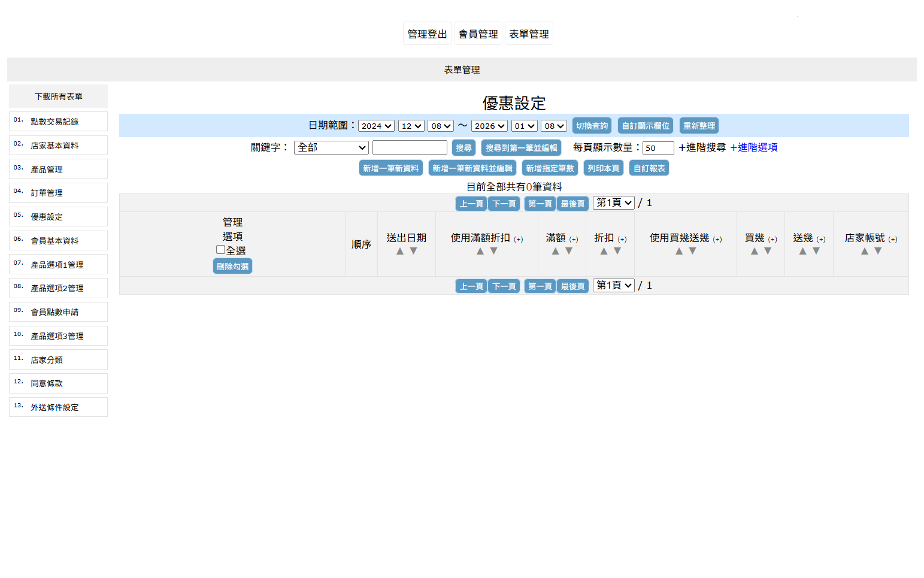Click descending arrow under 買幾 column
The height and width of the screenshot is (578, 924).
[768, 251]
